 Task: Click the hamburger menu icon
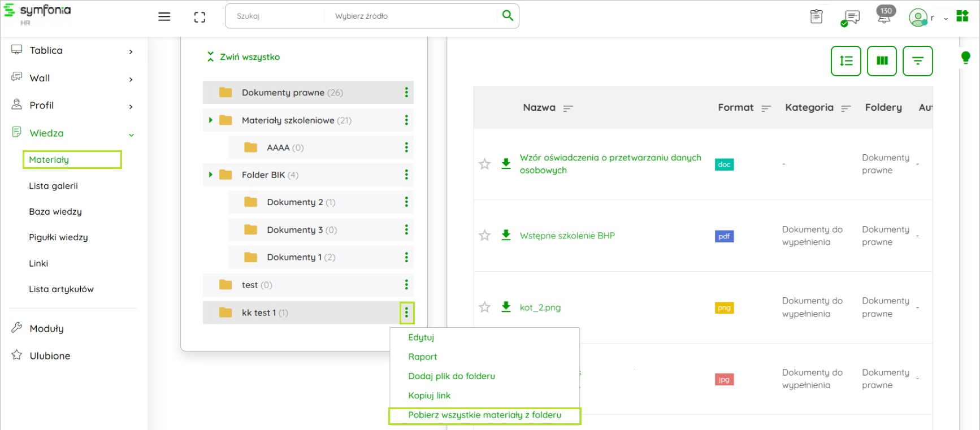point(164,17)
